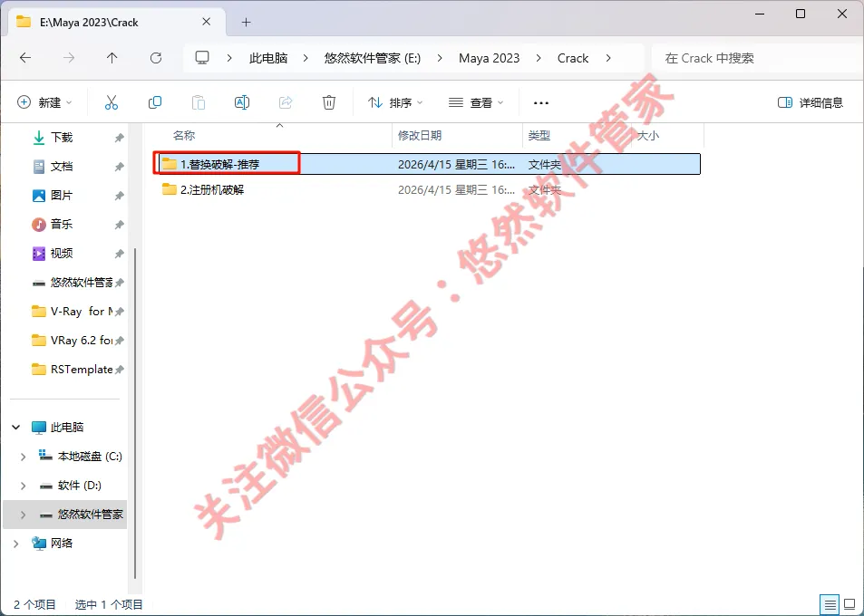
Task: Unpin Downloads (下载) via pin icon
Action: (119, 138)
